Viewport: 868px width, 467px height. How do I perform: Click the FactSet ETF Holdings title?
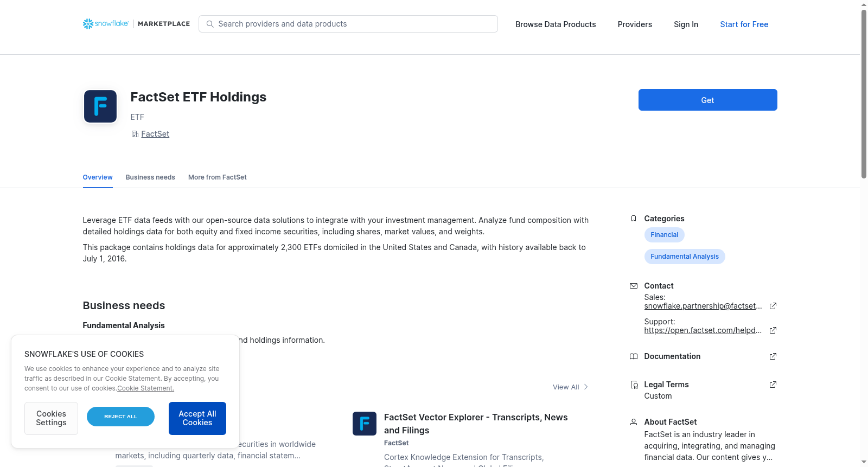pos(199,97)
